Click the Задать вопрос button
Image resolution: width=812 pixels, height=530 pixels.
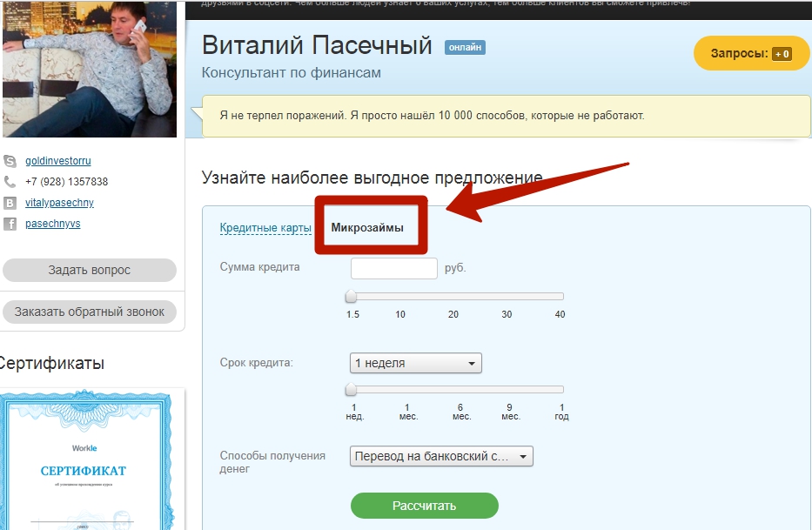point(90,271)
